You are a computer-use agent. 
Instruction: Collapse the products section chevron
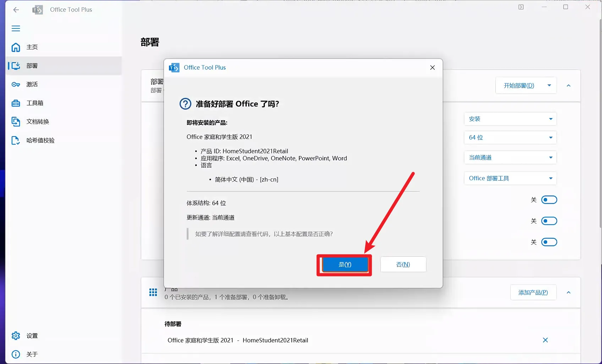click(x=569, y=293)
